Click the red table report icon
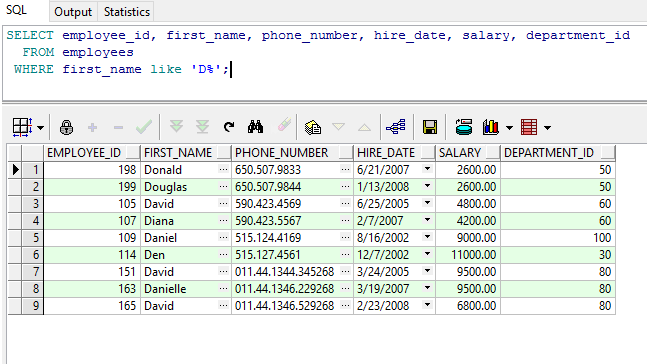This screenshot has height=364, width=647. point(529,127)
